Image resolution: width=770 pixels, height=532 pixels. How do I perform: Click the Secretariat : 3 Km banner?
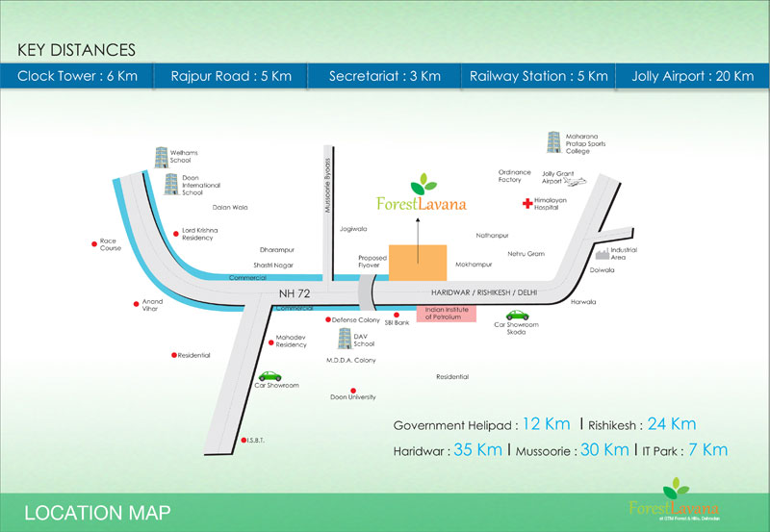pyautogui.click(x=384, y=76)
